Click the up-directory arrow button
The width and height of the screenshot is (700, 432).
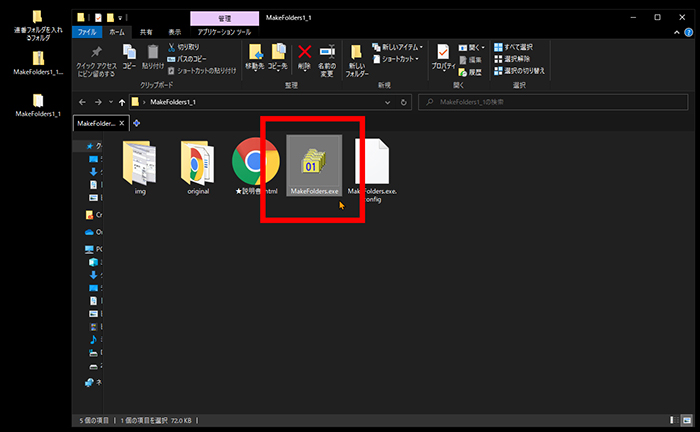(122, 102)
